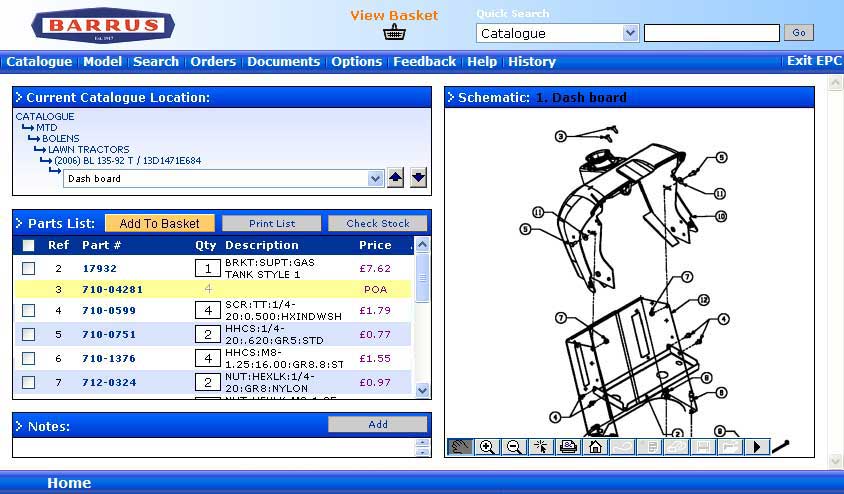Open the Model menu
This screenshot has height=494, width=844.
point(102,61)
